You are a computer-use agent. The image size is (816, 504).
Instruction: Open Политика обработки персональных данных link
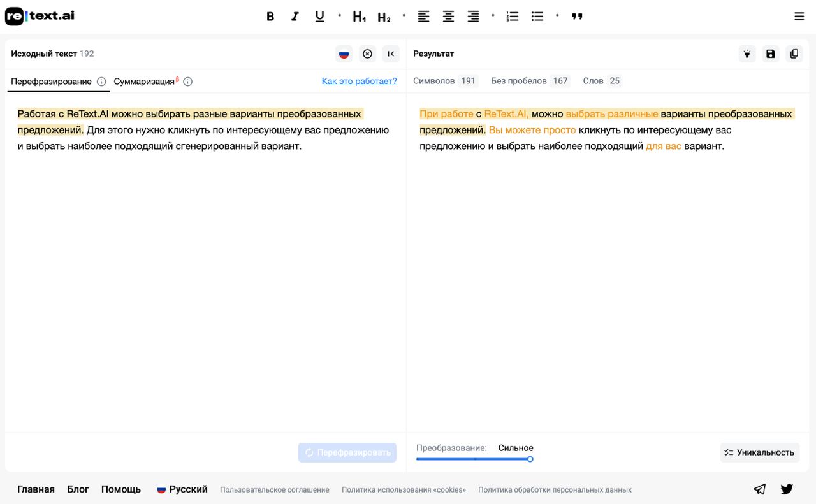pos(555,490)
